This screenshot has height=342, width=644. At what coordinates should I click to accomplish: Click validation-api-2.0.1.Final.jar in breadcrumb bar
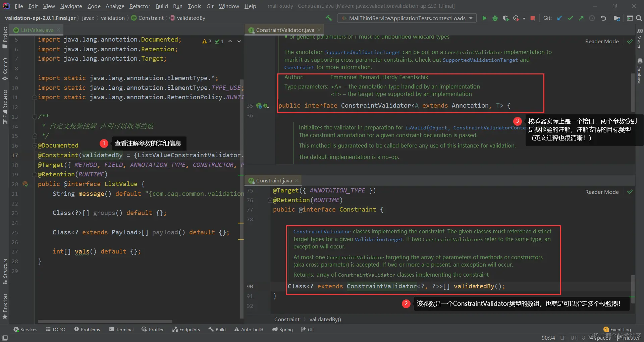tap(40, 18)
